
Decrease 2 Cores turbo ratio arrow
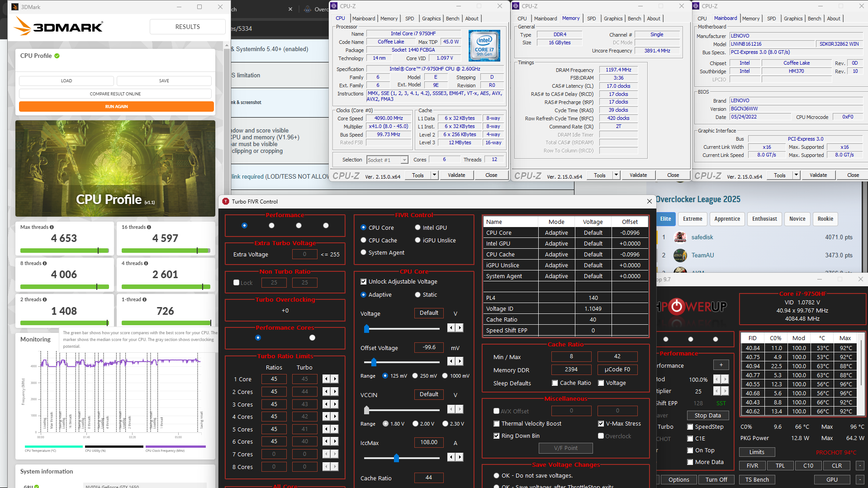[326, 392]
